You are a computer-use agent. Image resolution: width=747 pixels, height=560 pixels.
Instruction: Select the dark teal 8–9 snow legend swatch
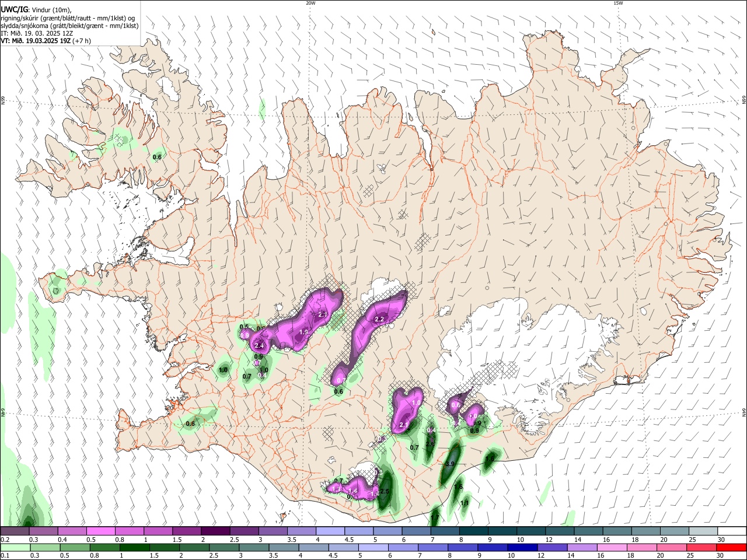(473, 531)
